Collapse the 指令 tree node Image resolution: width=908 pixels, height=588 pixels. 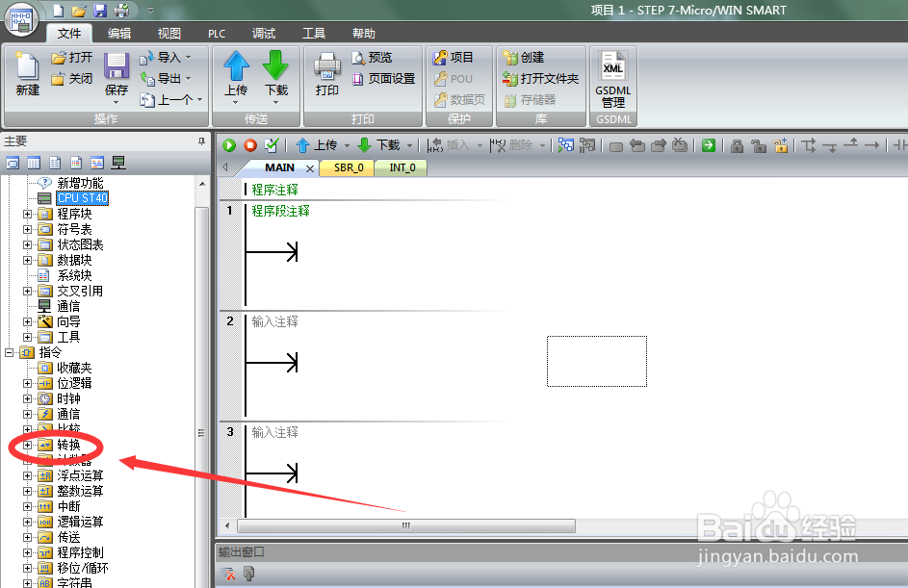pyautogui.click(x=10, y=352)
